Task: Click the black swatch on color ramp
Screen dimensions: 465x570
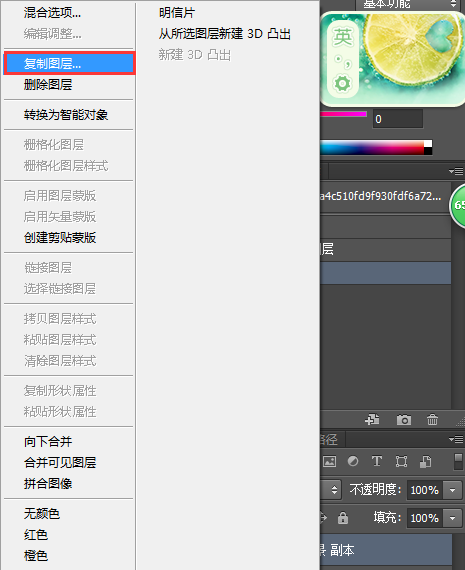Action: pyautogui.click(x=428, y=151)
